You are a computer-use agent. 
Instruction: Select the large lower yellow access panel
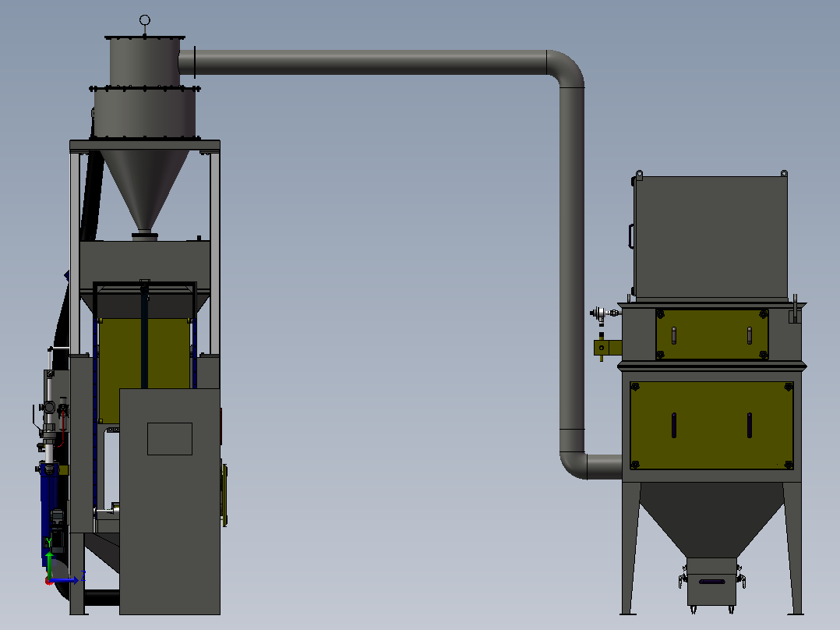click(x=711, y=425)
